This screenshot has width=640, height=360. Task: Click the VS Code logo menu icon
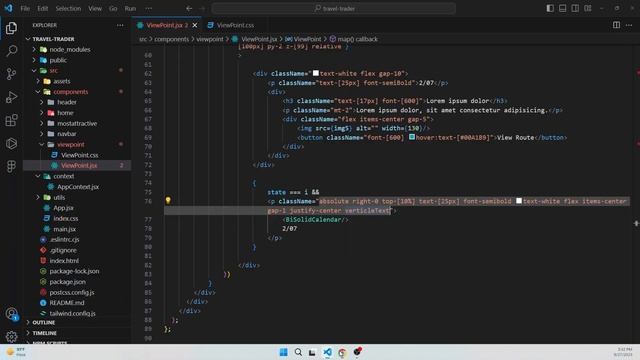tap(8, 8)
